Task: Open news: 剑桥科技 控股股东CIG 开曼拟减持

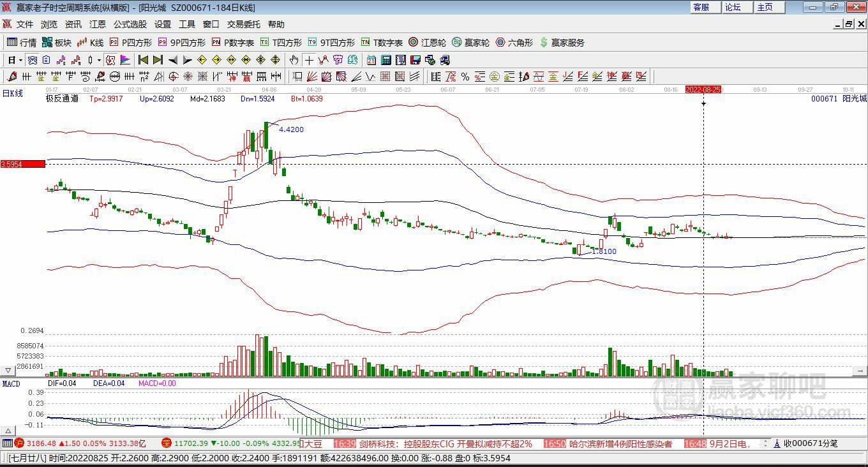Action: coord(445,444)
